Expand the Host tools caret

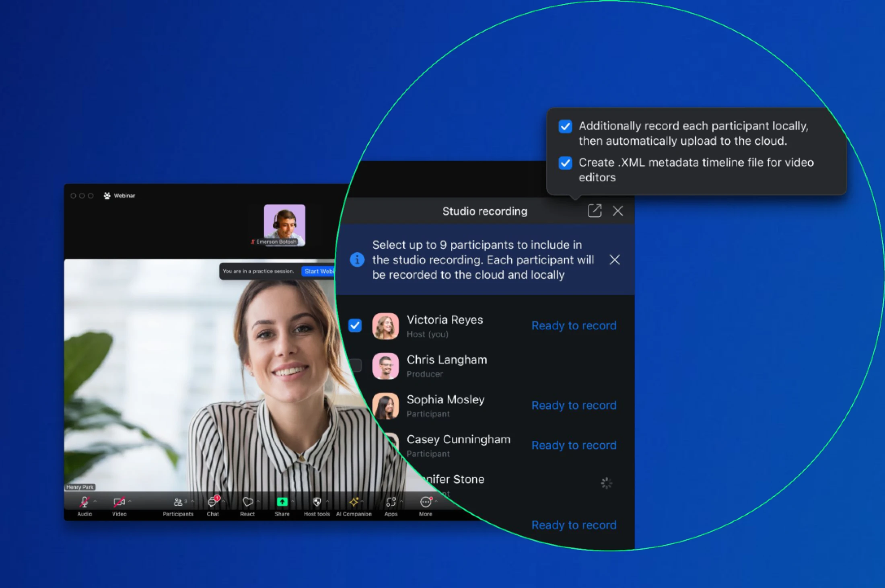pos(327,501)
